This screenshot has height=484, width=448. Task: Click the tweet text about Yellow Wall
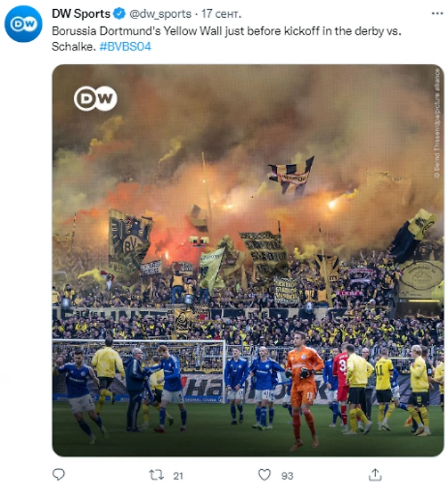pyautogui.click(x=226, y=39)
